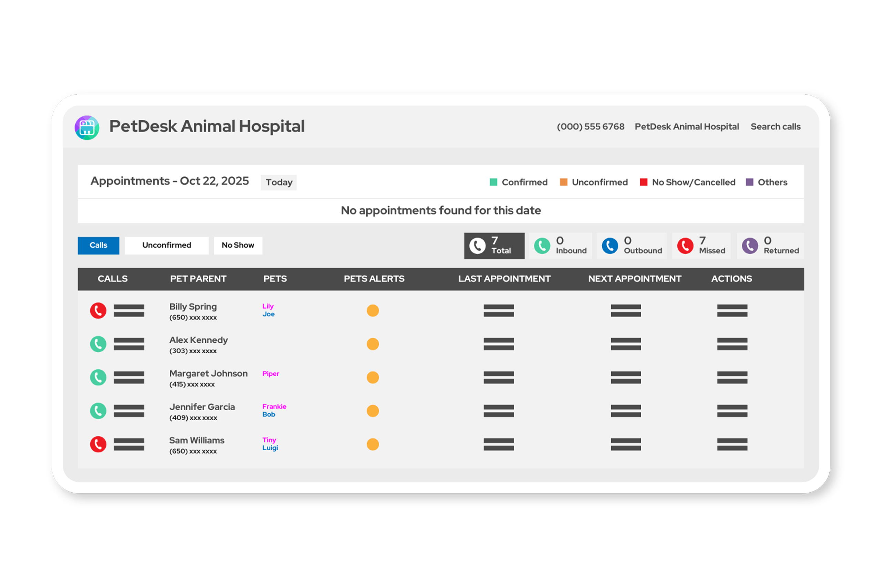The height and width of the screenshot is (588, 882).
Task: Click the Today button
Action: pyautogui.click(x=279, y=182)
